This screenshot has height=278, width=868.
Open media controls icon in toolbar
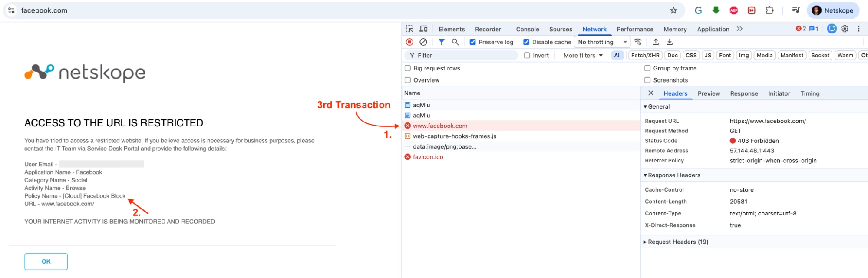795,10
